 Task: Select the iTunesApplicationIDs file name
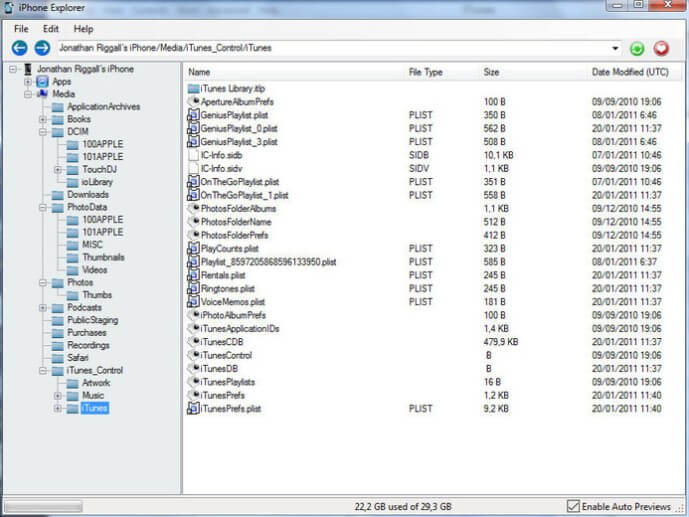[x=240, y=329]
